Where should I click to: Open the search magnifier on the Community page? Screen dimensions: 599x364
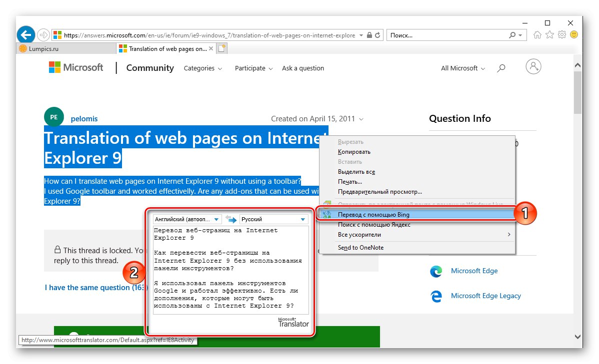coord(501,68)
